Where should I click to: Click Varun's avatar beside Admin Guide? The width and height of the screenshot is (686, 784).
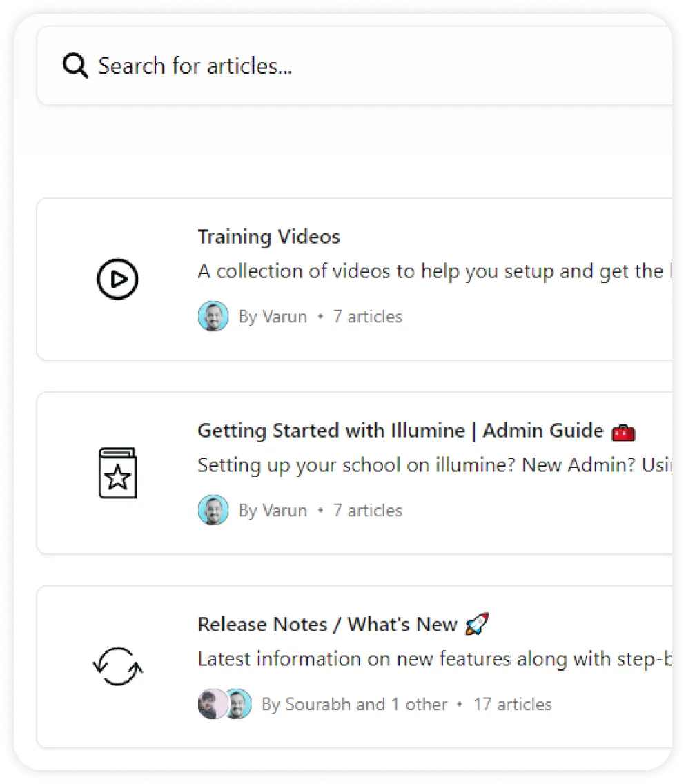(x=213, y=510)
